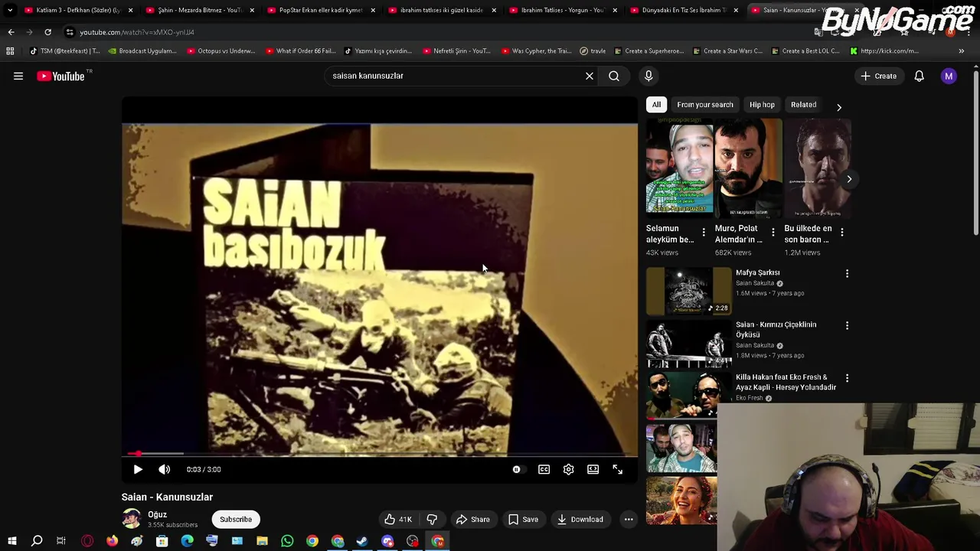980x551 pixels.
Task: Select the Hip hop chip
Action: click(x=762, y=105)
